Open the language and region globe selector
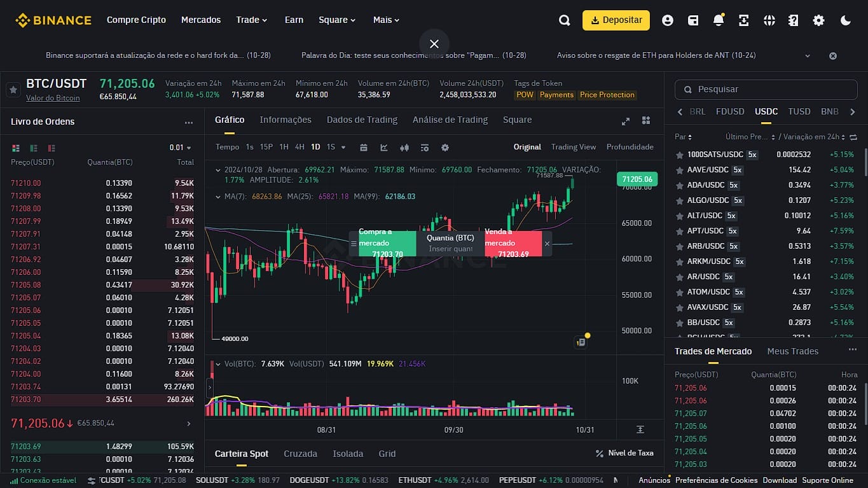This screenshot has width=868, height=488. point(769,20)
